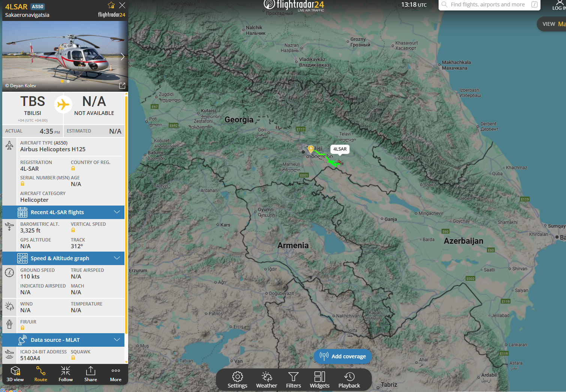Open map Settings
Viewport: 566px width, 392px height.
238,380
